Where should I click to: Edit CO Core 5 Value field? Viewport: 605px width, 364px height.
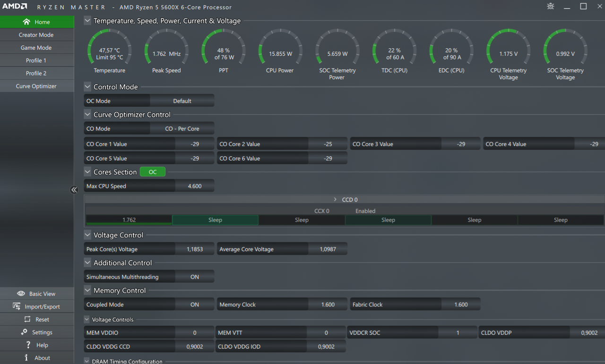point(195,158)
